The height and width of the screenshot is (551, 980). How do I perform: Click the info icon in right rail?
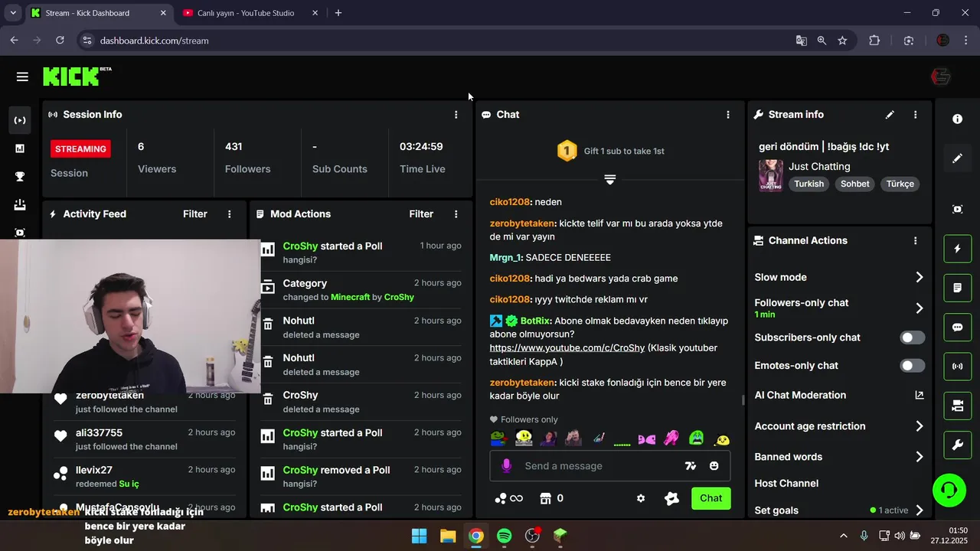pyautogui.click(x=957, y=119)
